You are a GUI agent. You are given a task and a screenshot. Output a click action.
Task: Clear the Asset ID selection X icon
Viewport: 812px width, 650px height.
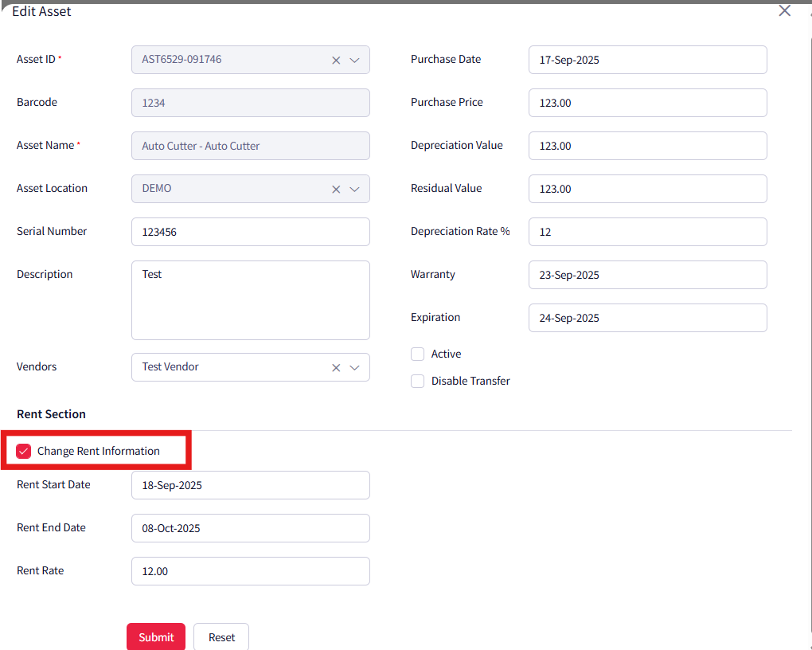[336, 61]
